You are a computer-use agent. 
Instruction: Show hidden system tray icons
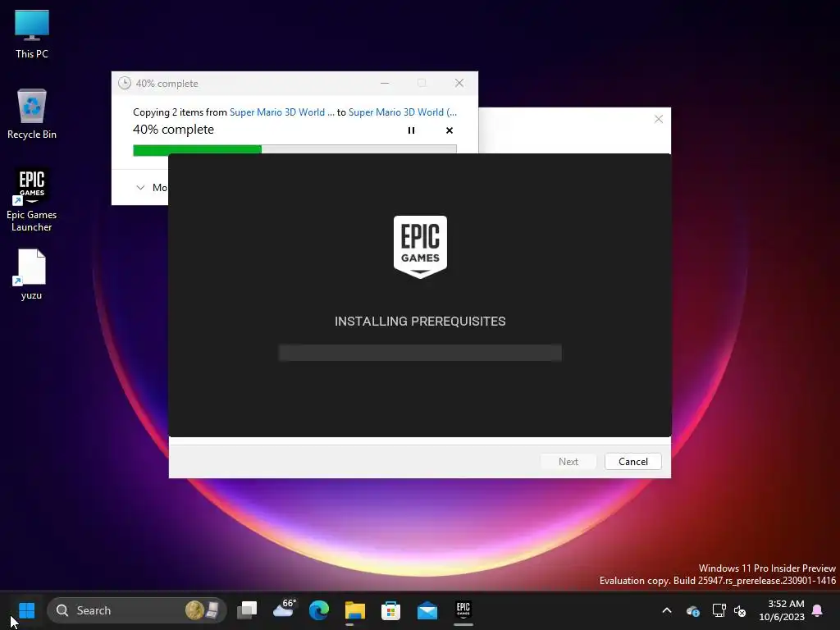667,610
